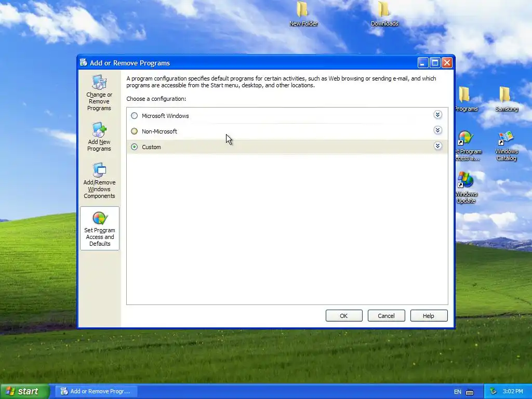The image size is (532, 399).
Task: Open the New Folder desktop icon
Action: tap(303, 14)
